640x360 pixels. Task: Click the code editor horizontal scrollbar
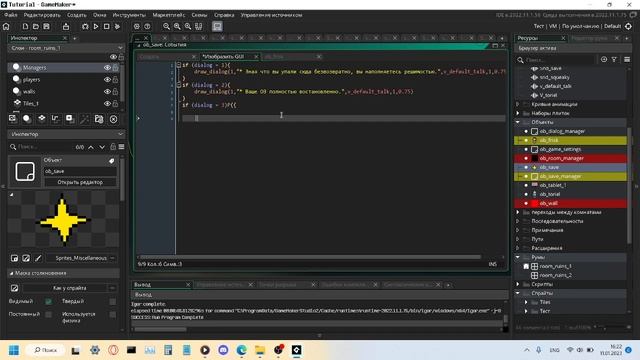coord(310,257)
